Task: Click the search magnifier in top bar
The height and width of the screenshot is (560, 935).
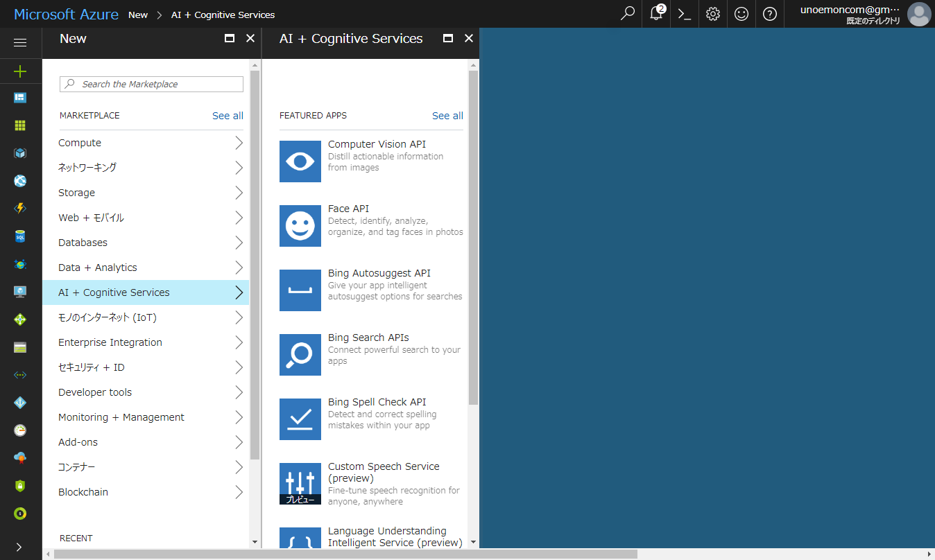Action: (628, 13)
